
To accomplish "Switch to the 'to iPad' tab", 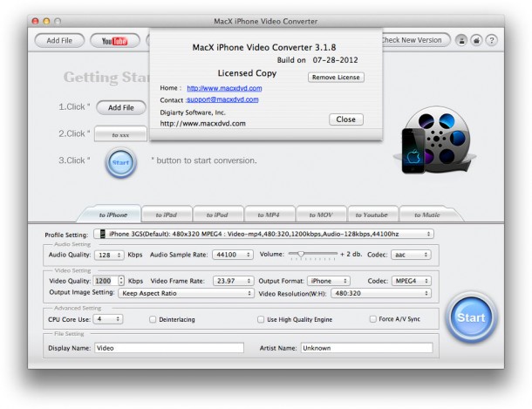I will click(x=166, y=215).
